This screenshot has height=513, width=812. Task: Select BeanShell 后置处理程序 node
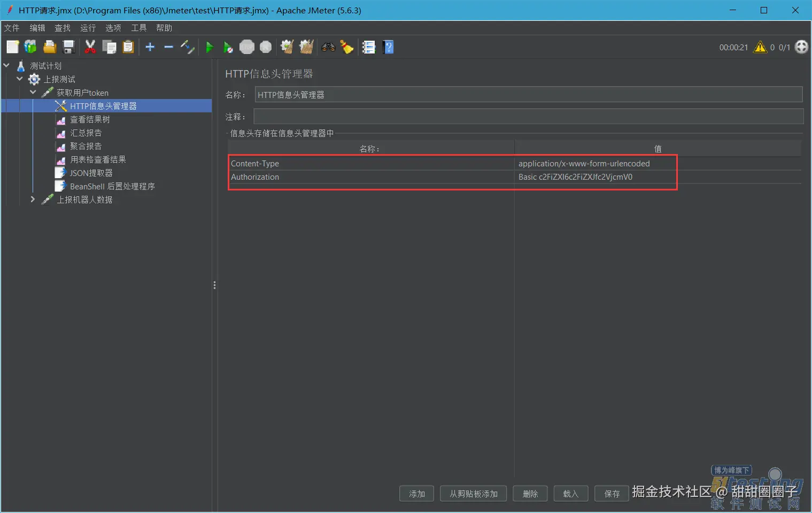(x=112, y=186)
